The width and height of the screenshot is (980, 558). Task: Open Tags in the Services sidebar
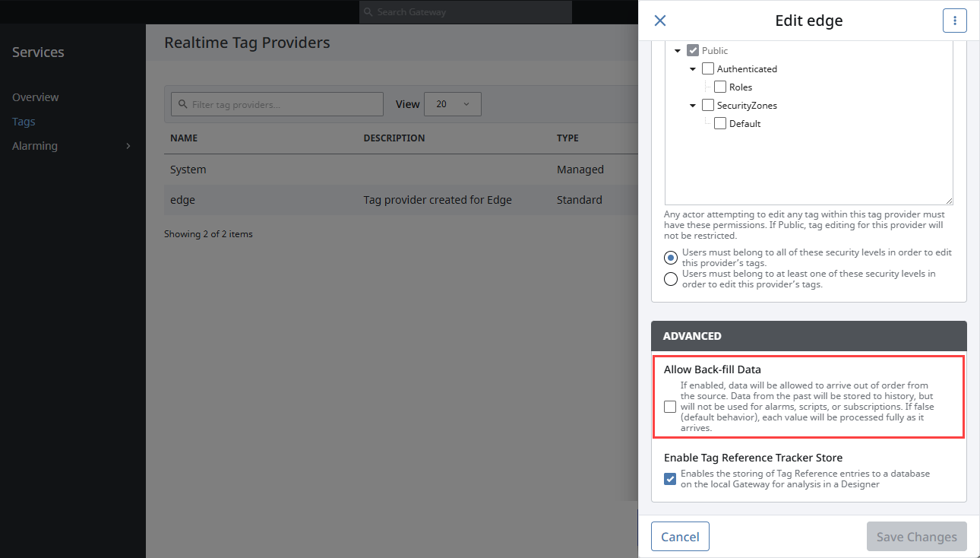[24, 122]
